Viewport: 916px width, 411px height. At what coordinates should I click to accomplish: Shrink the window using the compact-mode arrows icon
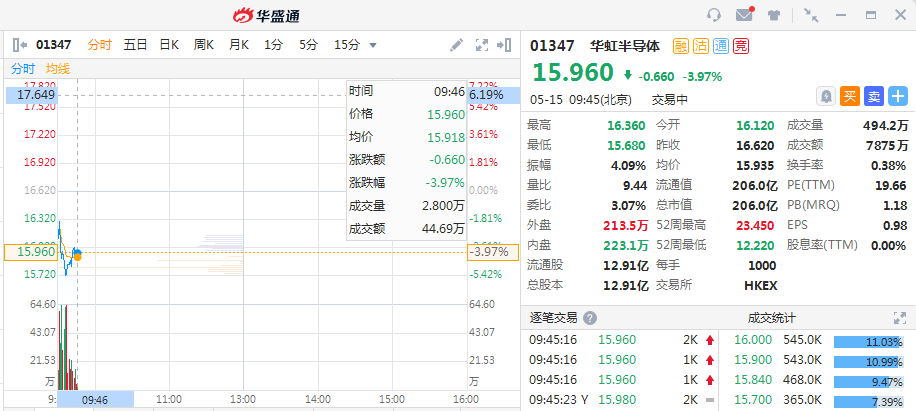[x=811, y=15]
